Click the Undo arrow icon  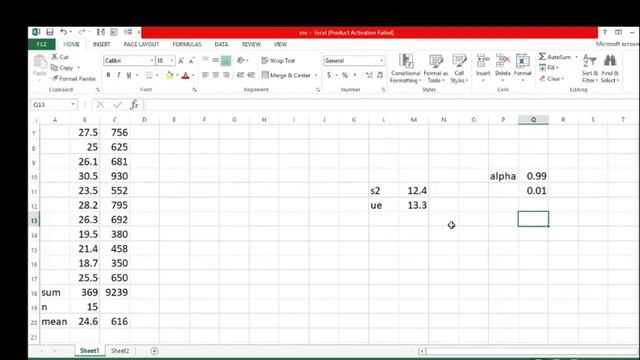(x=63, y=32)
